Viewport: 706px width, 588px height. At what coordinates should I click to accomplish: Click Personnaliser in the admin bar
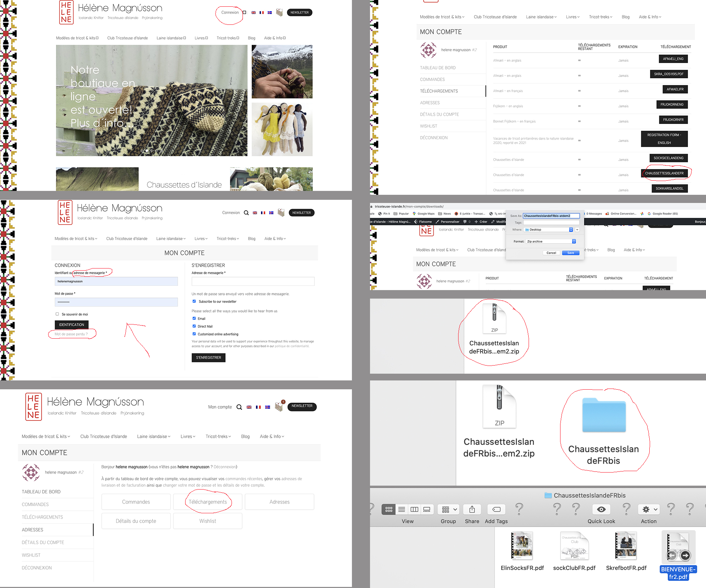(447, 222)
